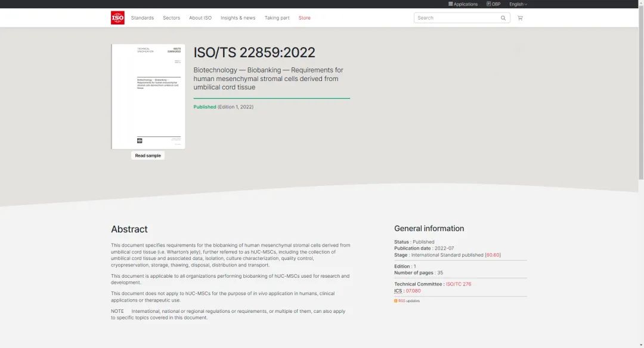644x348 pixels.
Task: Click the abstract NOTE paragraph
Action: click(228, 315)
